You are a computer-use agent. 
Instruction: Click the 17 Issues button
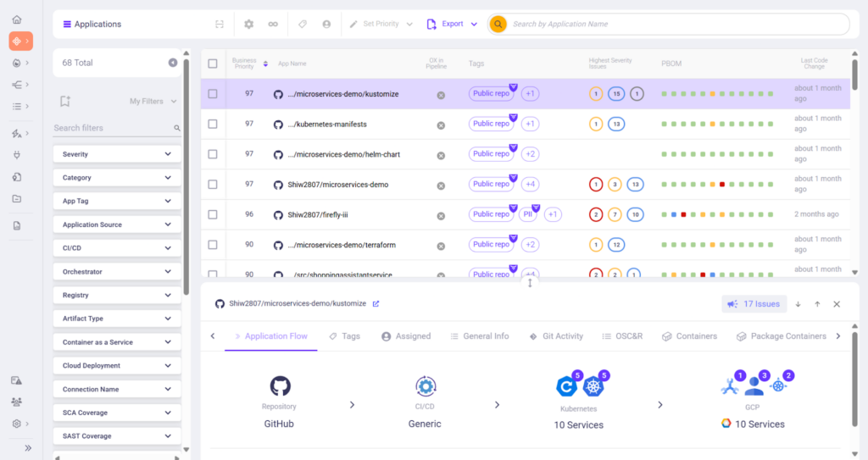(754, 304)
